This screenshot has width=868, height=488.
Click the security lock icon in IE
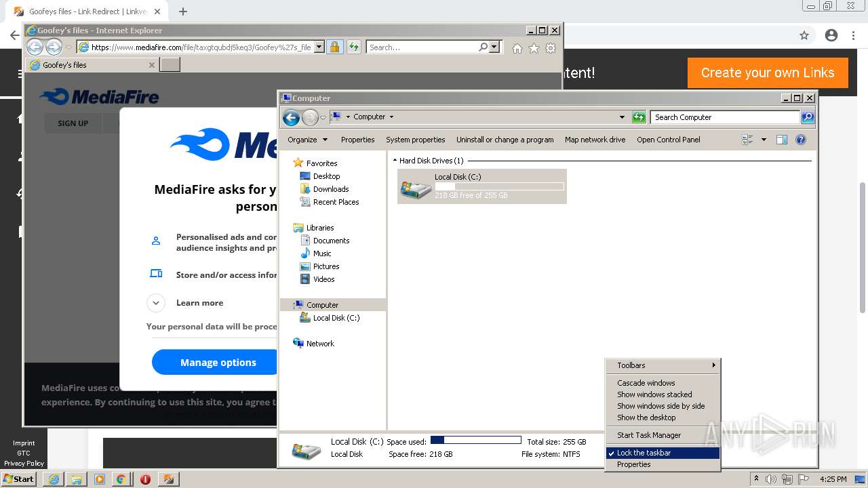tap(334, 47)
